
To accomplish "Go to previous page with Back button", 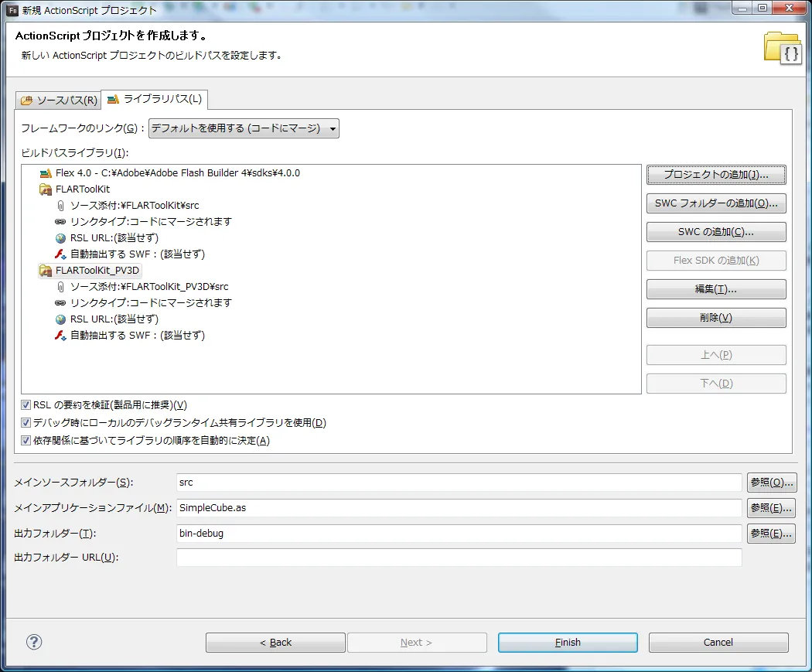I will point(275,643).
